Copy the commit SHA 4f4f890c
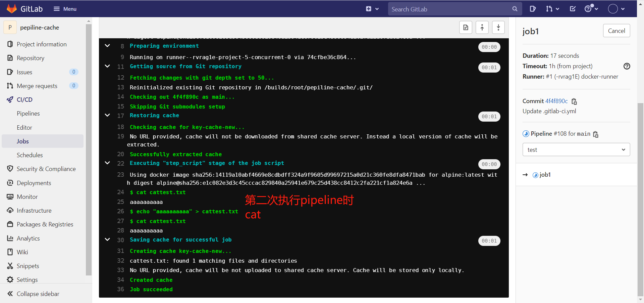Screen dimensions: 644x303 (574, 101)
